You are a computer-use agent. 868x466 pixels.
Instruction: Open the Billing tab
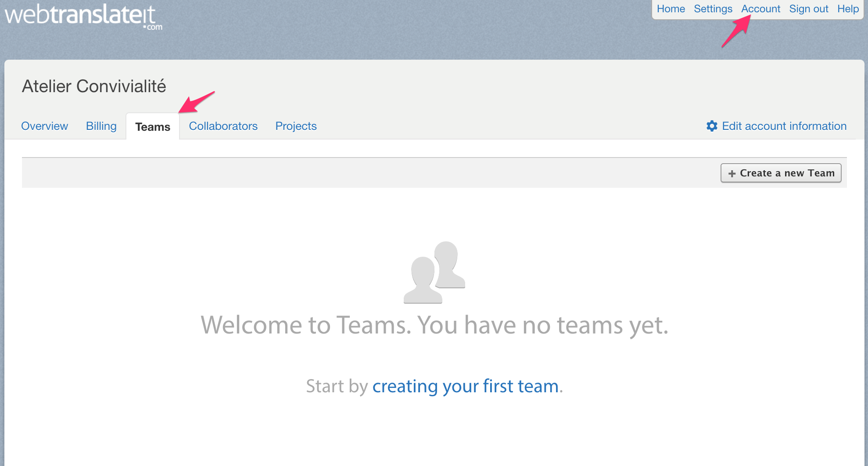[x=101, y=126]
